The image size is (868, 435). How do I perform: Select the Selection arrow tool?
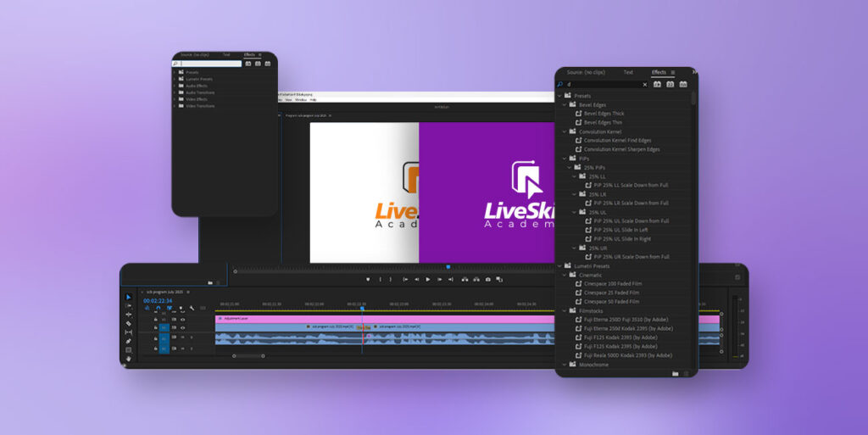129,297
